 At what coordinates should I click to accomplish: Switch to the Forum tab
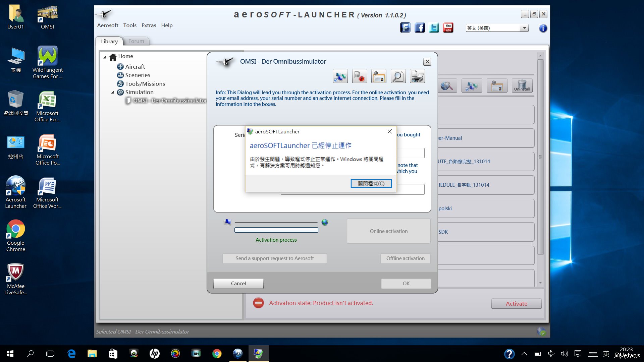point(136,41)
